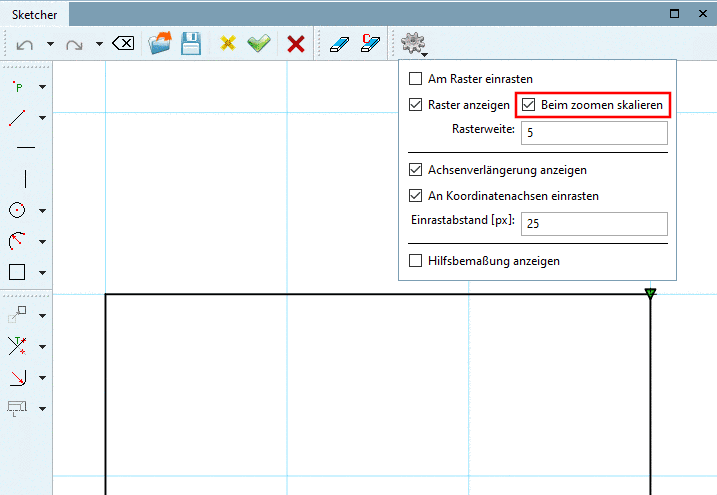Click the undo arrow icon
Viewport: 717px width, 495px height.
tap(25, 44)
